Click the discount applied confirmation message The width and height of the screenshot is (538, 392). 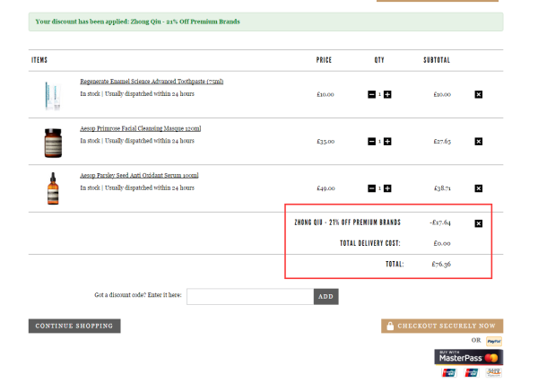[x=266, y=22]
